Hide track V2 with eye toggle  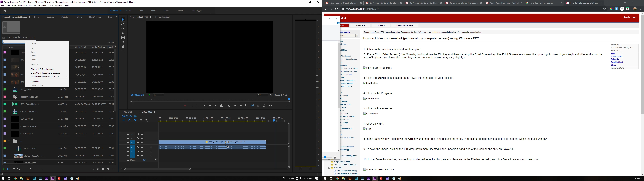point(142,138)
